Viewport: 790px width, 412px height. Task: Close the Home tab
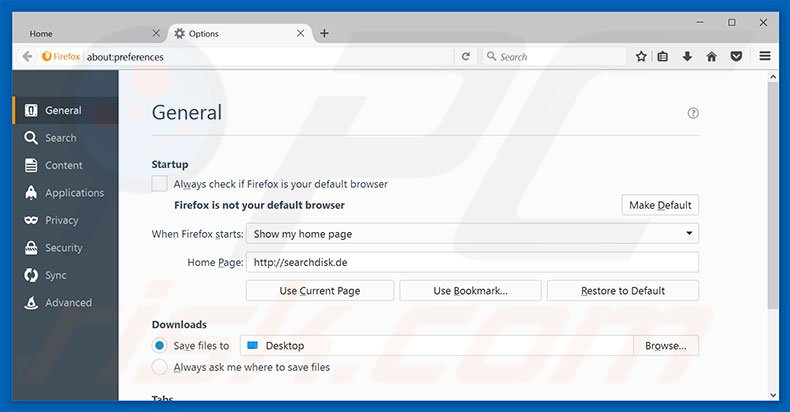pos(156,33)
